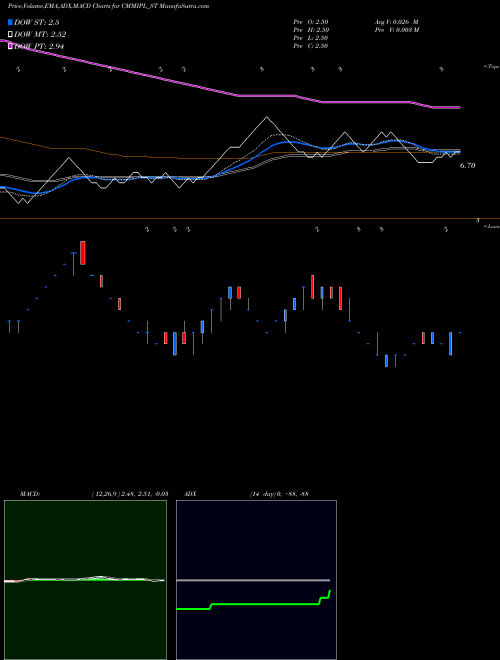The image size is (500, 660).
Task: Click the 'Pre L: 2.50' value
Action: point(311,38)
